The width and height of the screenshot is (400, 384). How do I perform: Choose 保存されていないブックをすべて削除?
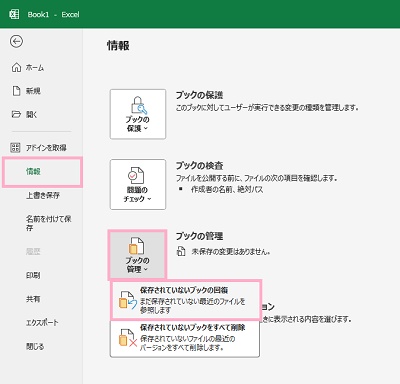pos(185,338)
